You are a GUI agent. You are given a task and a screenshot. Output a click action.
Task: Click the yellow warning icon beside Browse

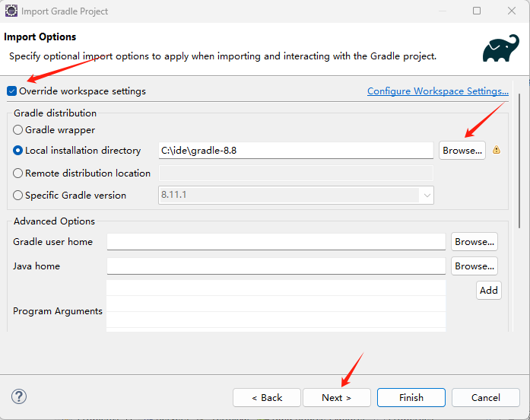point(497,149)
